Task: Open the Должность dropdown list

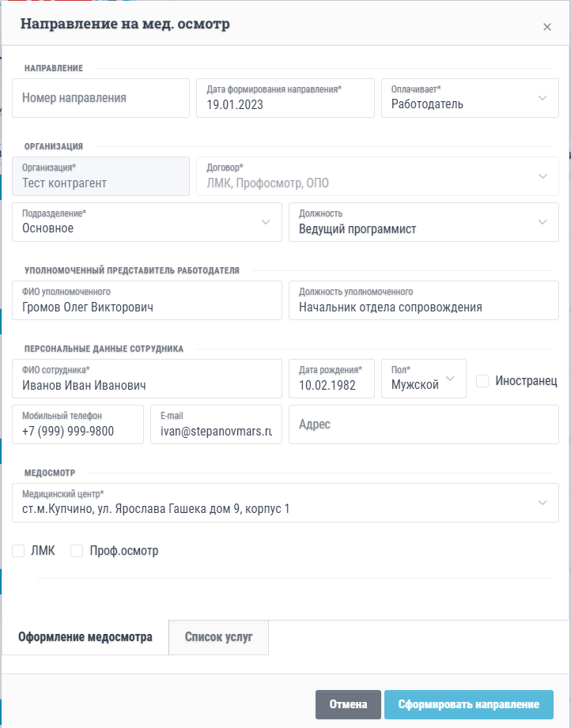Action: coord(423,222)
